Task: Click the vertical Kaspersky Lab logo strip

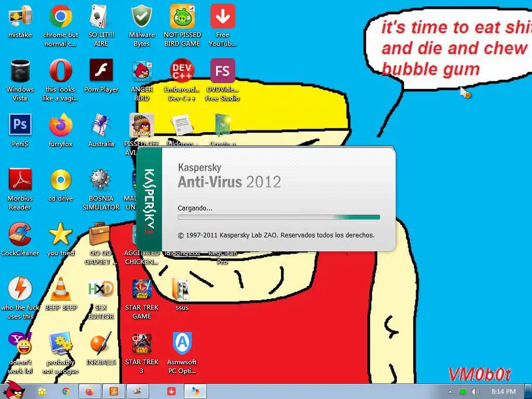Action: tap(149, 199)
